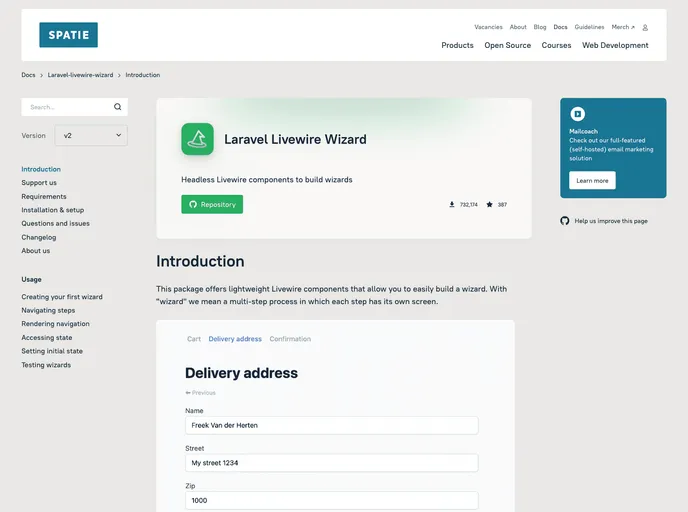This screenshot has width=688, height=512.
Task: Click Learn more in Mailcoach card
Action: point(592,180)
